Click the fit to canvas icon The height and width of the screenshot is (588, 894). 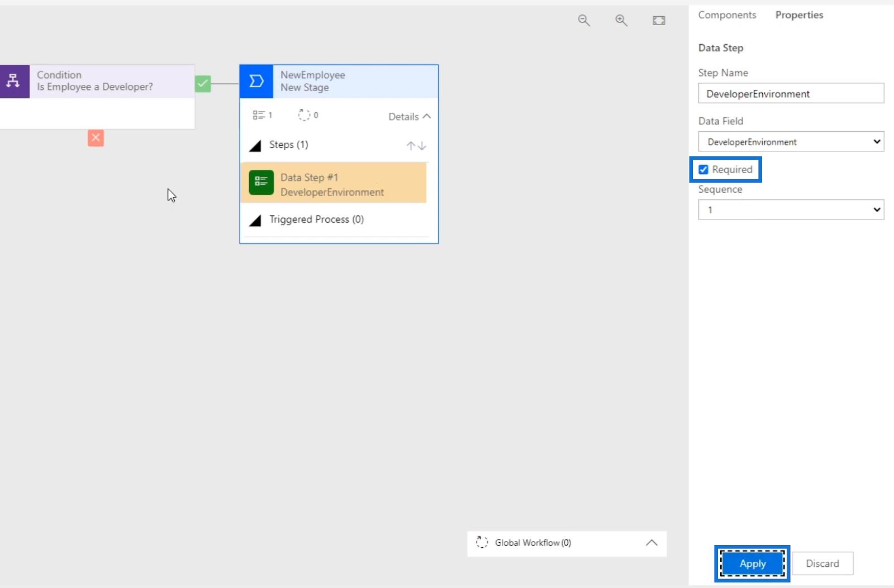659,21
